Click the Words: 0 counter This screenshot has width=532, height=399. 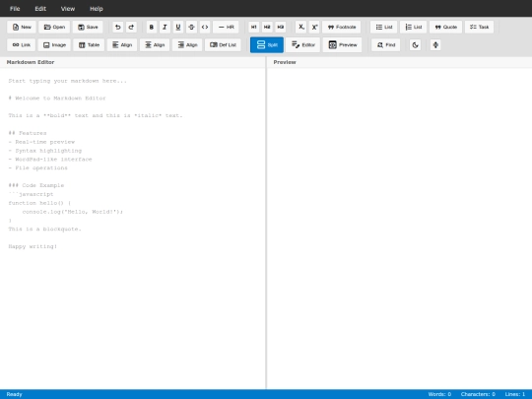point(439,394)
